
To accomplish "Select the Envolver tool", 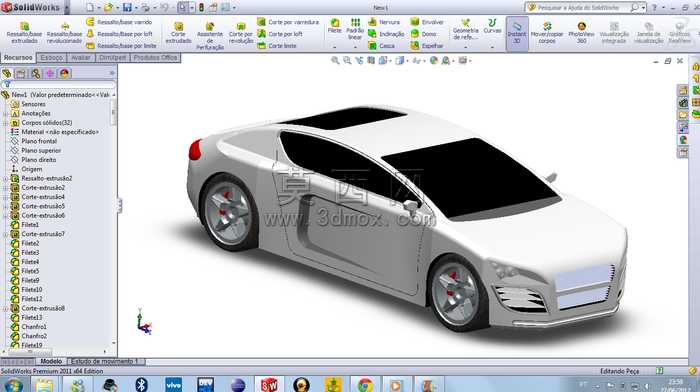I will [427, 22].
